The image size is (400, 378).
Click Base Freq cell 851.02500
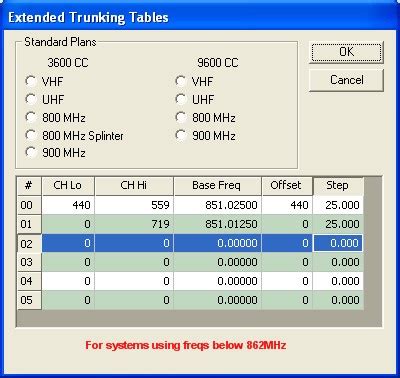(217, 205)
